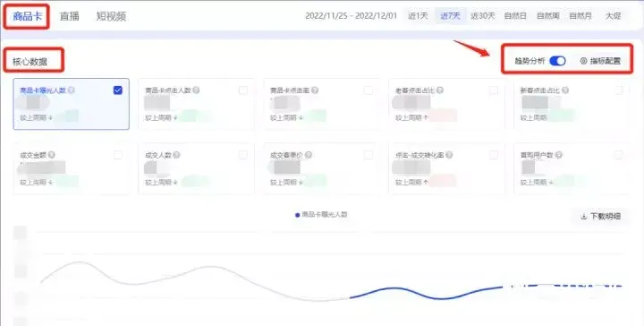Tick the 商品卡点击人数 checkbox

coord(243,90)
